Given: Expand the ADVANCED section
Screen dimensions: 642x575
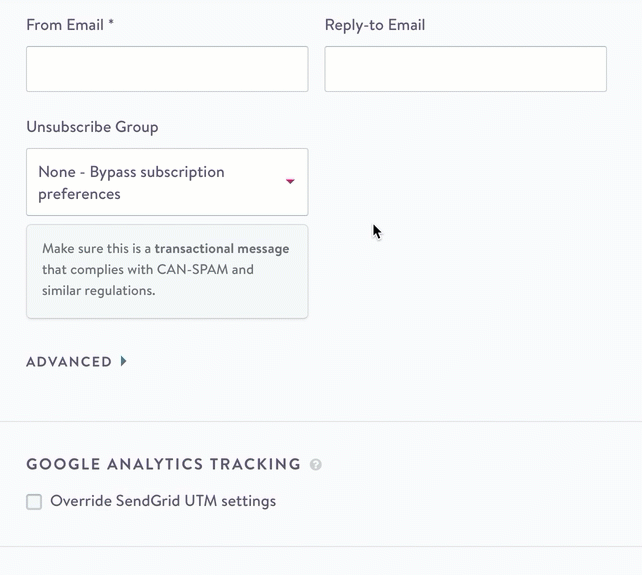Looking at the screenshot, I should (69, 362).
